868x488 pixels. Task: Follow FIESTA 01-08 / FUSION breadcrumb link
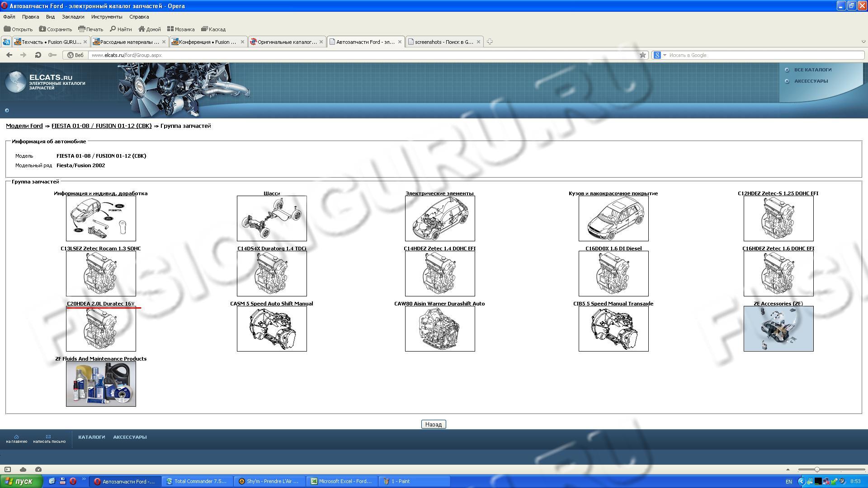pos(102,126)
